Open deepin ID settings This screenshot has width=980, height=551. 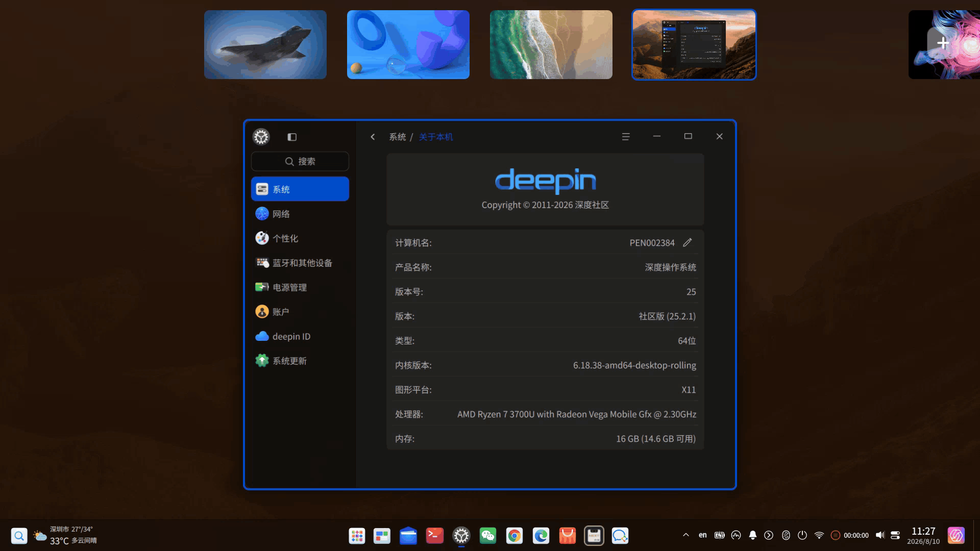point(300,336)
